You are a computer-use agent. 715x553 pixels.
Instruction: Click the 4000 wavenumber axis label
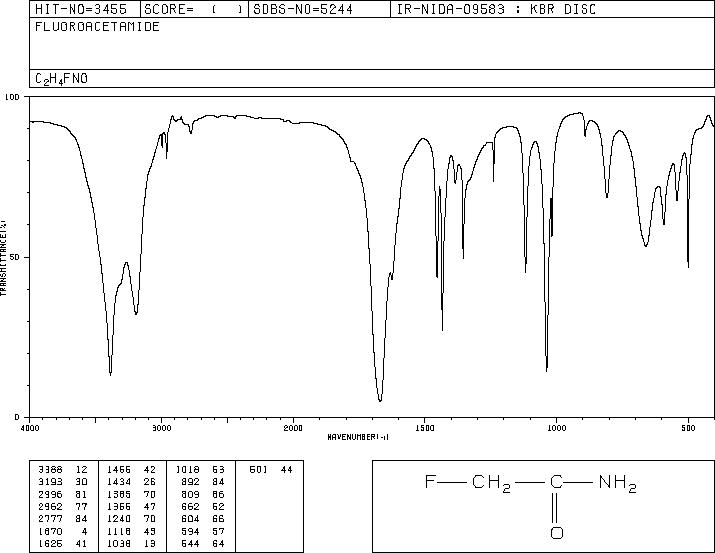30,428
